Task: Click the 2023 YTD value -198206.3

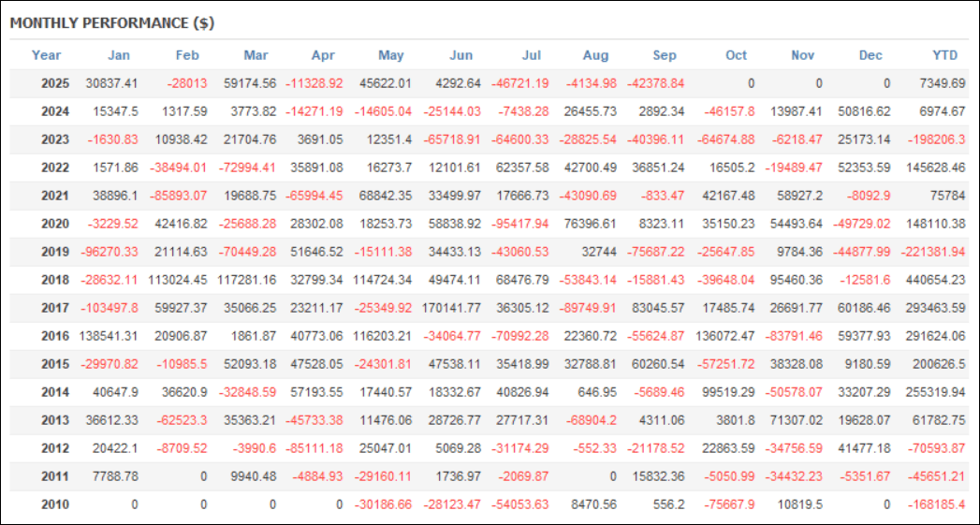Action: [x=936, y=139]
